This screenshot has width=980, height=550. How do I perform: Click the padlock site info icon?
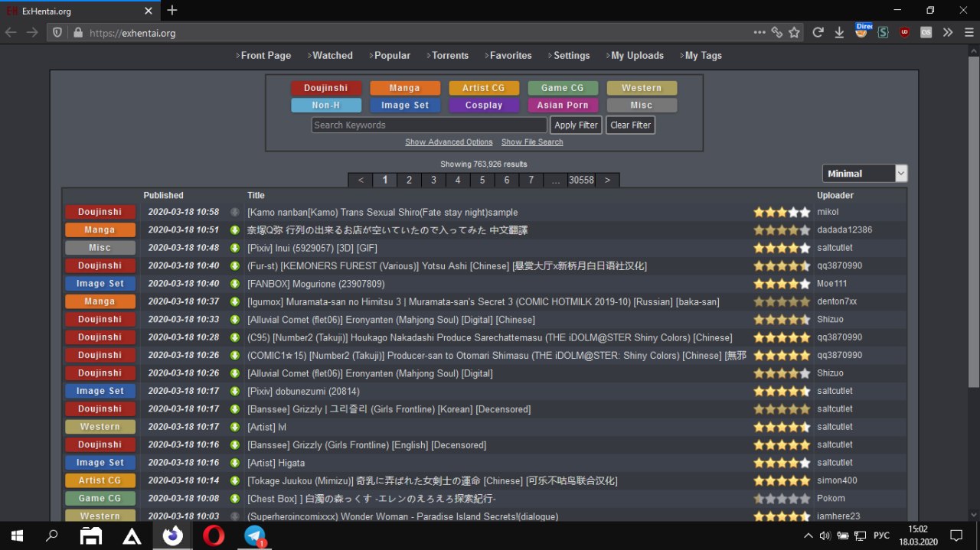click(77, 33)
